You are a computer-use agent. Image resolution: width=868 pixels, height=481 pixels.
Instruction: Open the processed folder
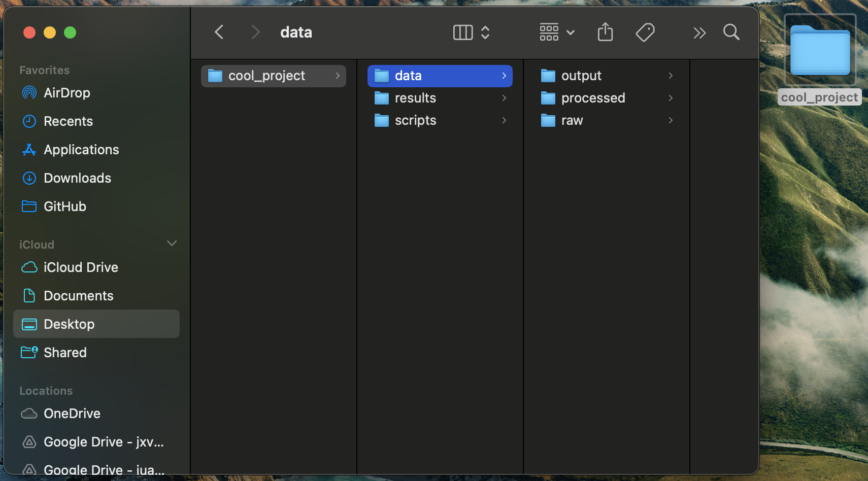(x=593, y=98)
